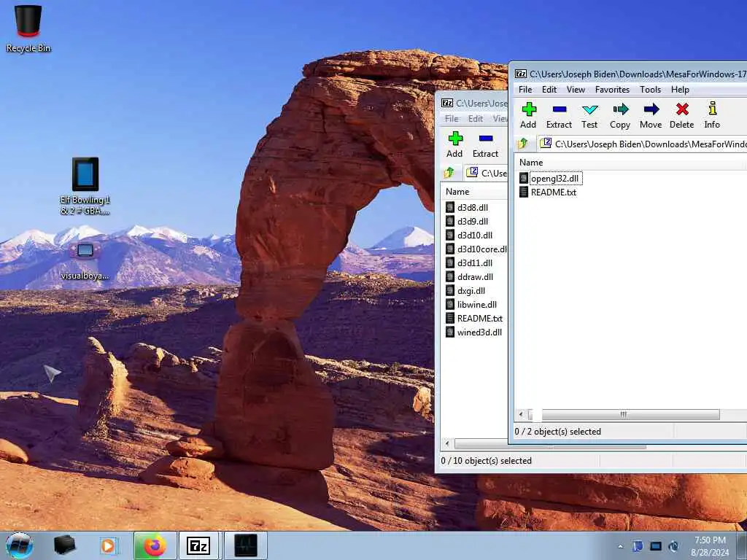This screenshot has width=747, height=560.
Task: Click the network tray icon
Action: point(656,546)
